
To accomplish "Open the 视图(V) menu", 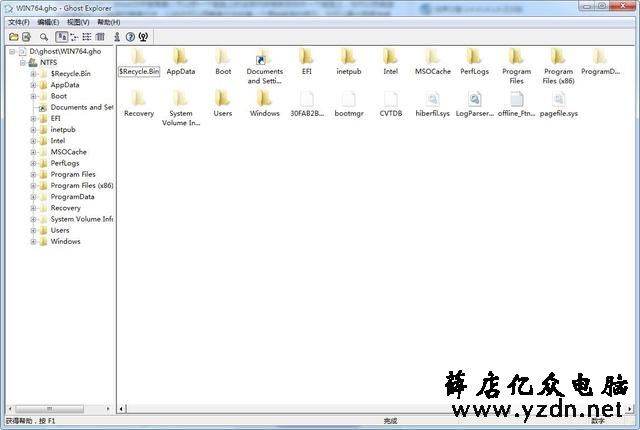I will tap(78, 22).
